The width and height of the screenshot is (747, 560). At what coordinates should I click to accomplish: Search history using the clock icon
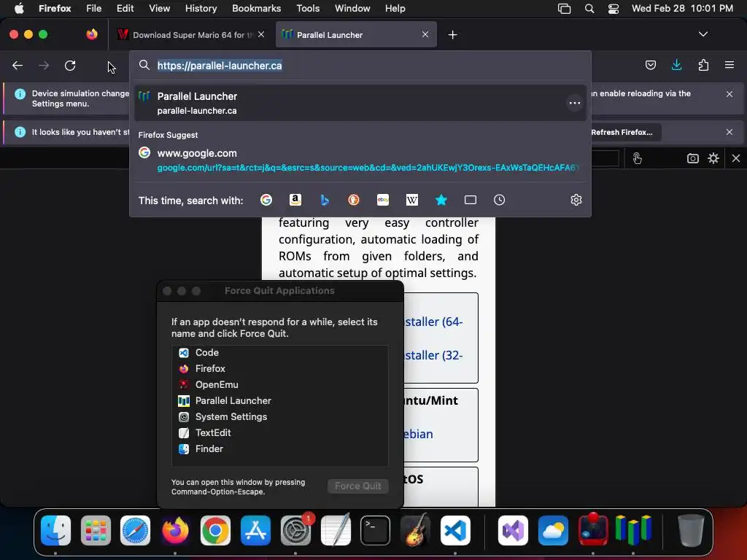[x=499, y=200]
